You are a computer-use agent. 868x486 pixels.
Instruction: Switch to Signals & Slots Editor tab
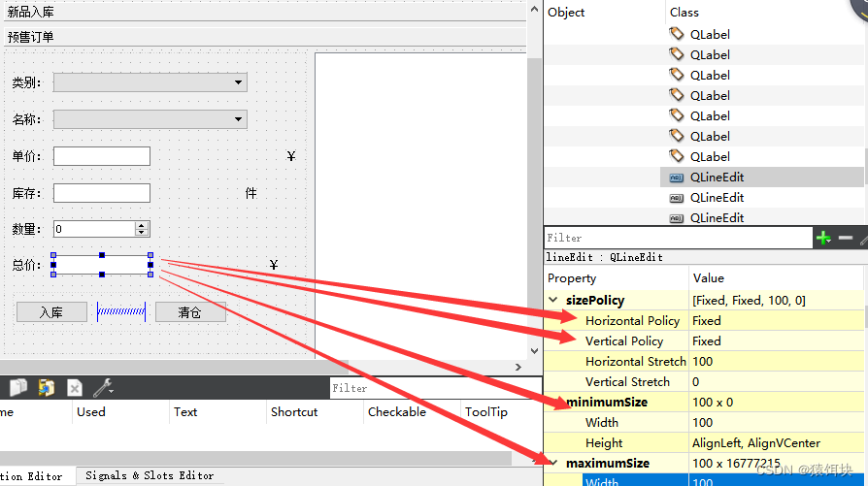point(150,475)
